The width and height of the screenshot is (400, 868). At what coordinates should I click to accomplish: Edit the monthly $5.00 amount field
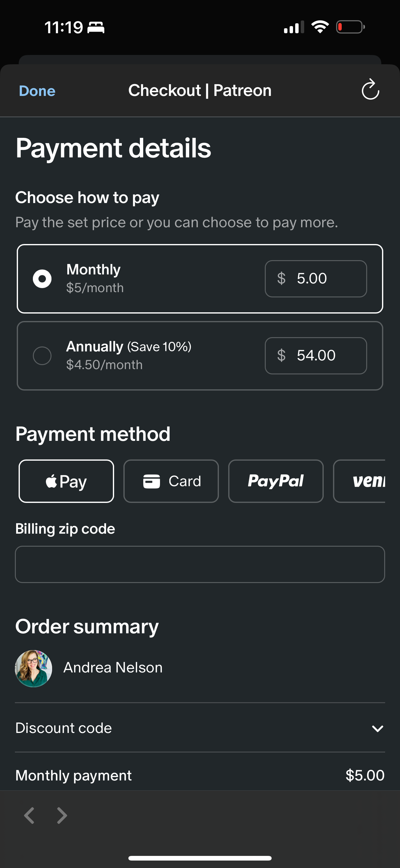(x=316, y=279)
